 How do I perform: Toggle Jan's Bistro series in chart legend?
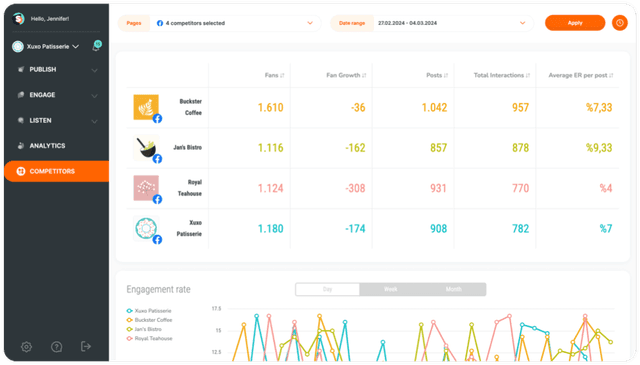(144, 329)
